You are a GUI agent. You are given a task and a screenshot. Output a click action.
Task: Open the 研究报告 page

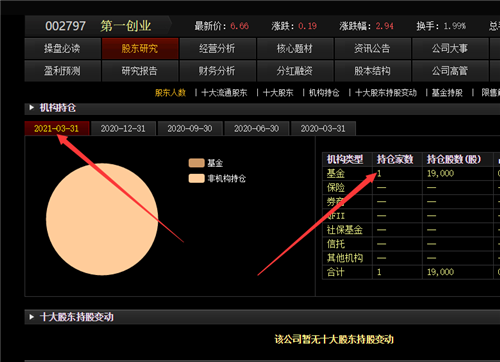[140, 71]
